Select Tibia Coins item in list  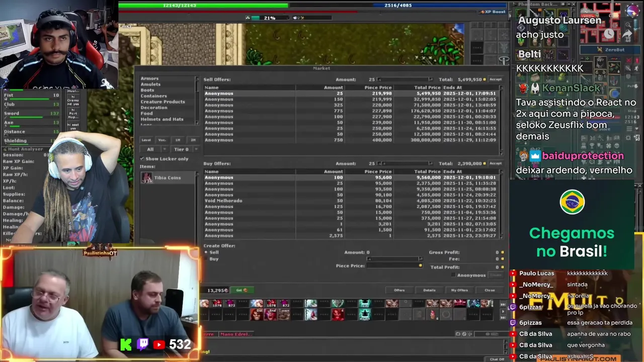(169, 177)
